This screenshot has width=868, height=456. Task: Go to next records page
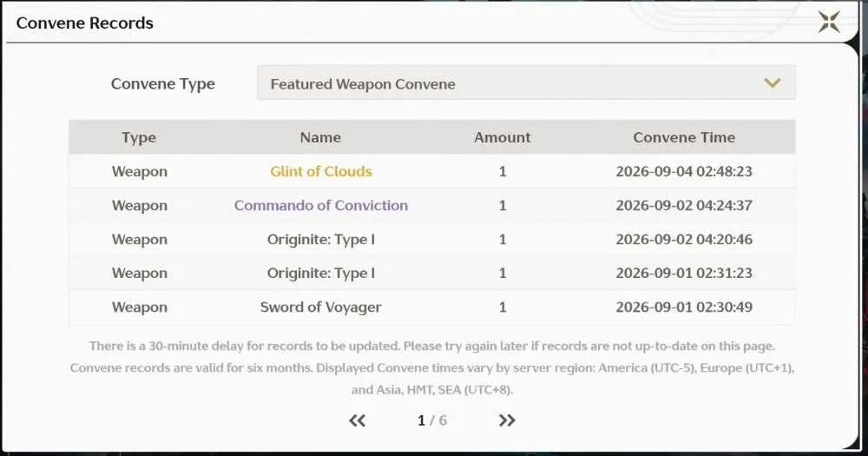(507, 420)
